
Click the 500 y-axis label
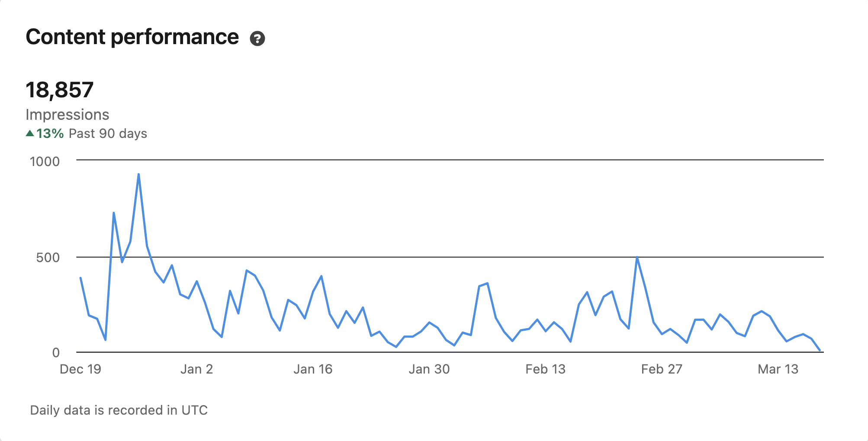(x=48, y=258)
